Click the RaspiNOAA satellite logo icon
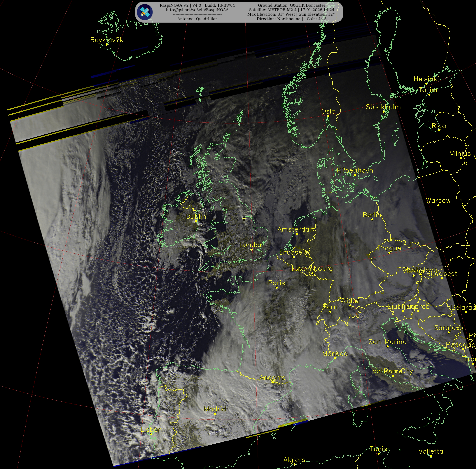Image resolution: width=476 pixels, height=469 pixels. 145,12
